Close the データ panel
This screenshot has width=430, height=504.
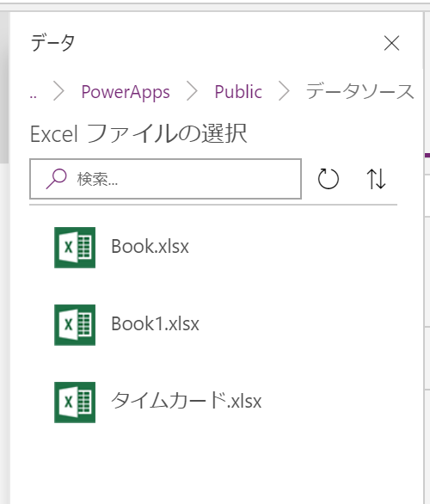[x=391, y=43]
